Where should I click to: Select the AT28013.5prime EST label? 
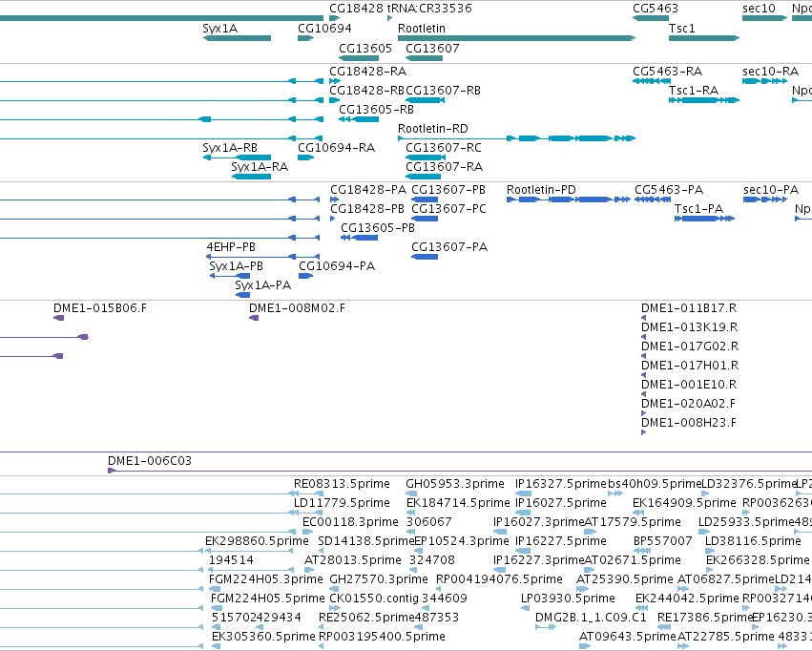[x=353, y=560]
